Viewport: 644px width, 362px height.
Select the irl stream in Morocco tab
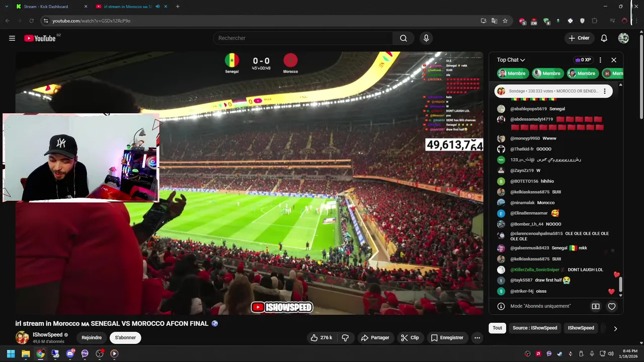click(x=132, y=7)
